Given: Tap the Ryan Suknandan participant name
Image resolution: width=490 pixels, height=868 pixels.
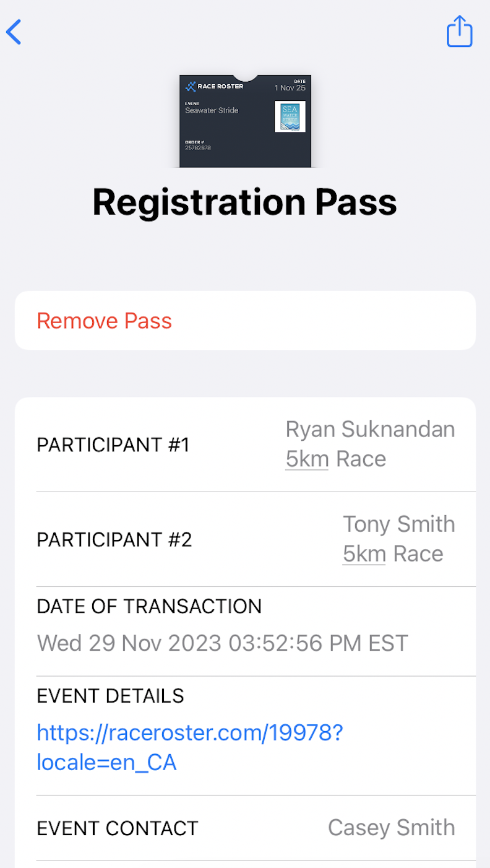Looking at the screenshot, I should tap(370, 429).
